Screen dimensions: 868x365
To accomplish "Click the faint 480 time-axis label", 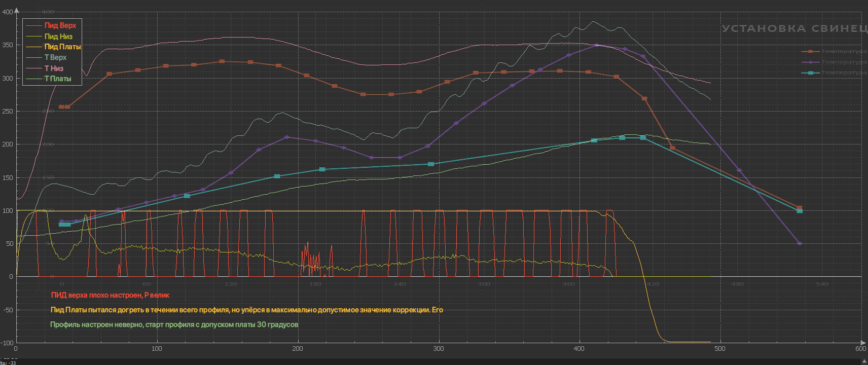I will (737, 284).
